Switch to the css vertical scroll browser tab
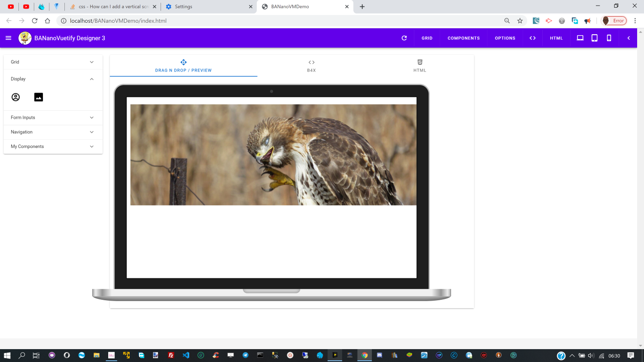Image resolution: width=644 pixels, height=362 pixels. coord(114,7)
